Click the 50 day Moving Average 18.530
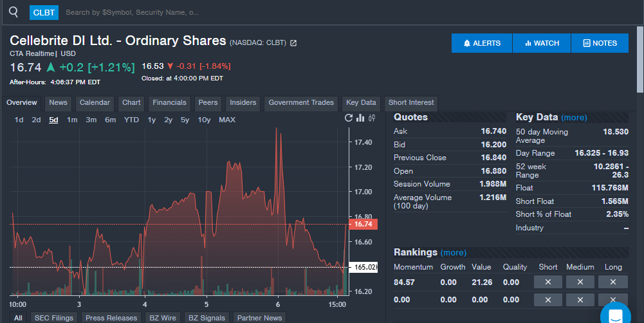Screen dimensions: 644x323 tap(616, 132)
